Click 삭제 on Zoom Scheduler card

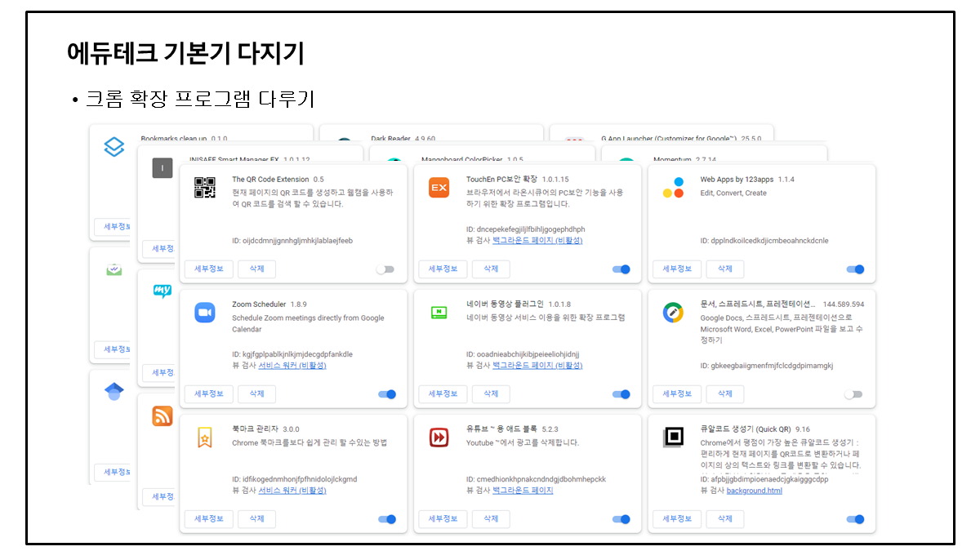(x=256, y=393)
